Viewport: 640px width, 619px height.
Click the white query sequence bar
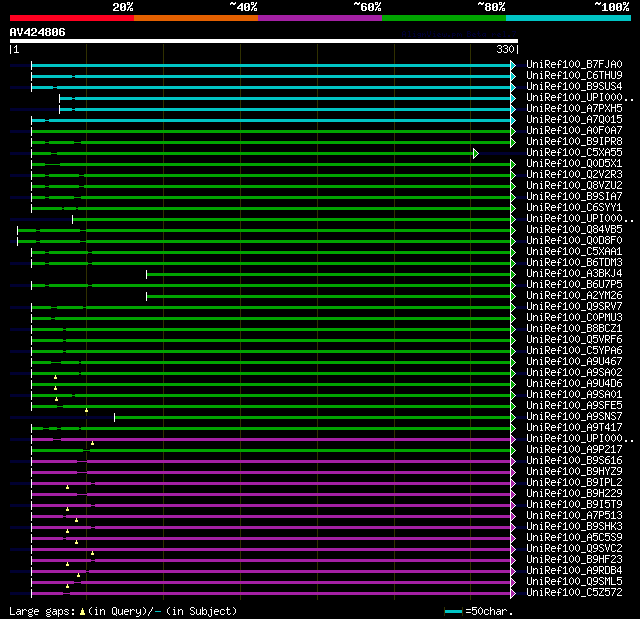(264, 41)
